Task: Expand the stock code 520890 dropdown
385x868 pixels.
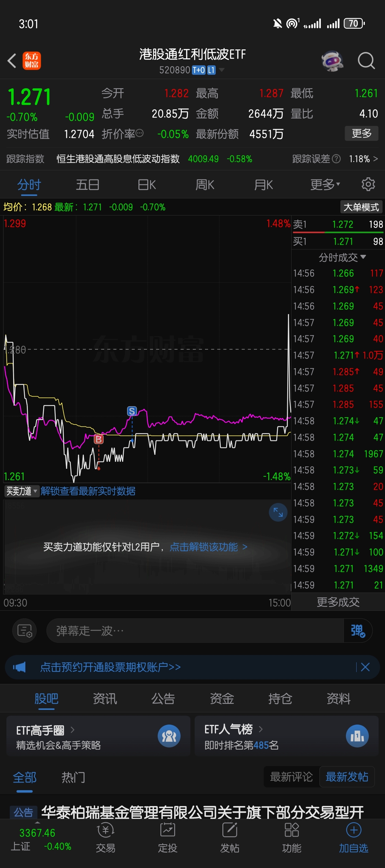Action: click(222, 70)
